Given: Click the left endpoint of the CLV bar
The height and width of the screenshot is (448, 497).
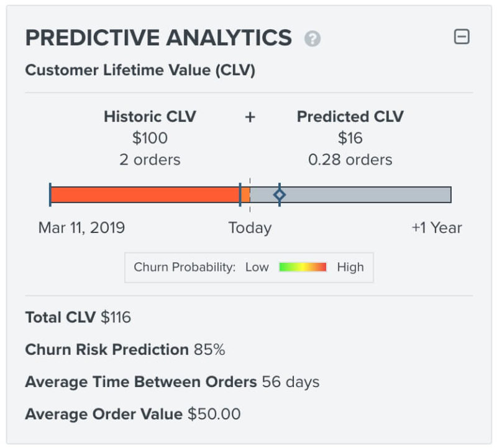Looking at the screenshot, I should [50, 194].
